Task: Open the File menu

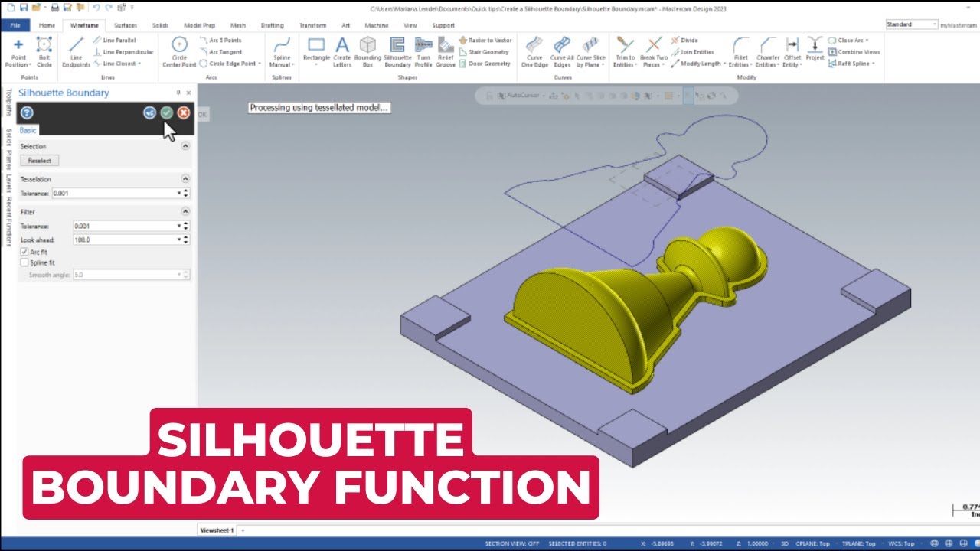Action: pos(15,25)
